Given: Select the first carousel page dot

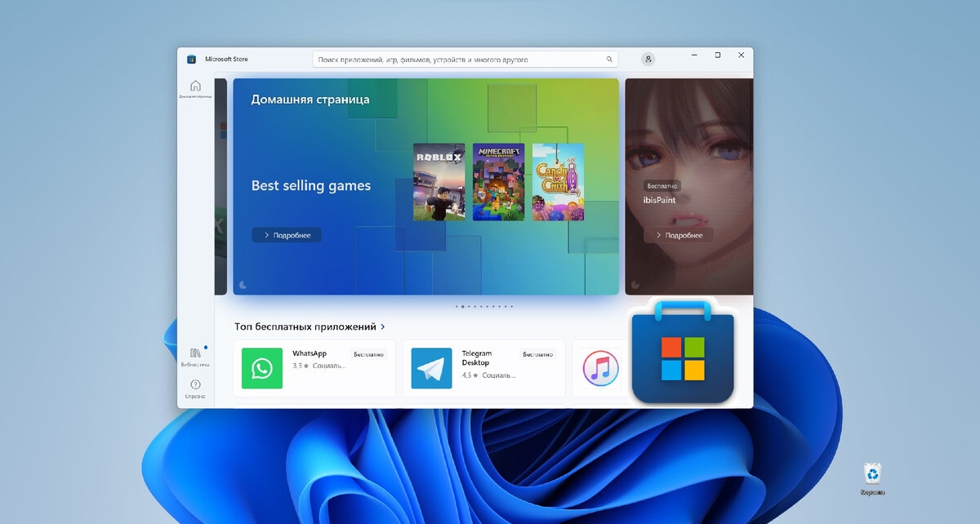Looking at the screenshot, I should tap(457, 307).
